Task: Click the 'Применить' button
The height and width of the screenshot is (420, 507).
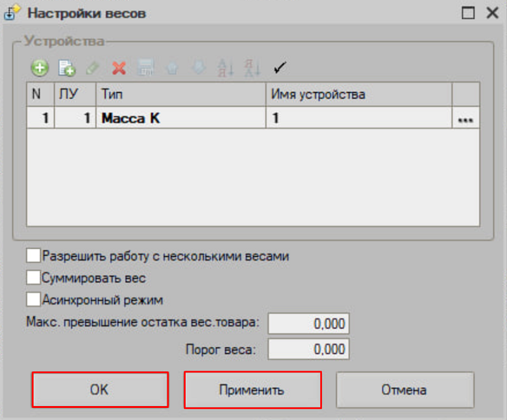Action: pyautogui.click(x=252, y=390)
